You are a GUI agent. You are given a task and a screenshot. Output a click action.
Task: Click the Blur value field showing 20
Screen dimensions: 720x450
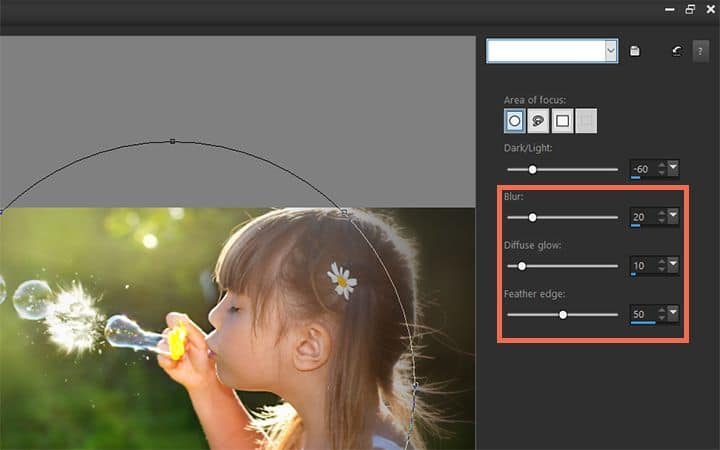click(x=643, y=217)
